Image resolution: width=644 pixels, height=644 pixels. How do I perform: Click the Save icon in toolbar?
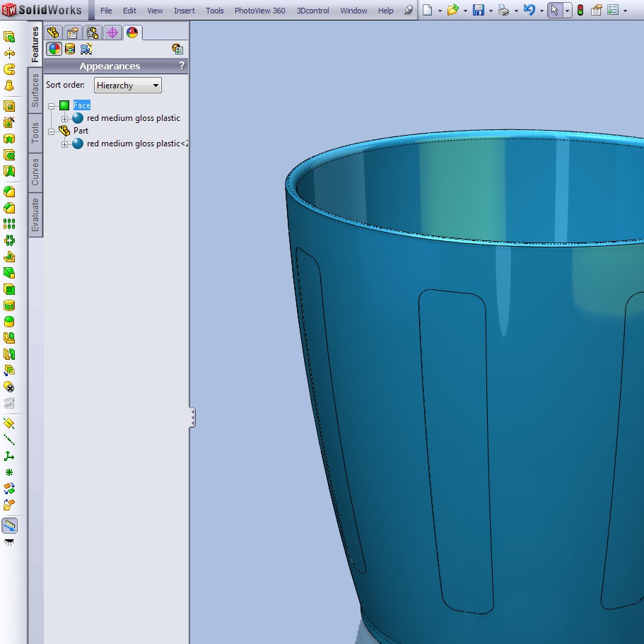[479, 11]
